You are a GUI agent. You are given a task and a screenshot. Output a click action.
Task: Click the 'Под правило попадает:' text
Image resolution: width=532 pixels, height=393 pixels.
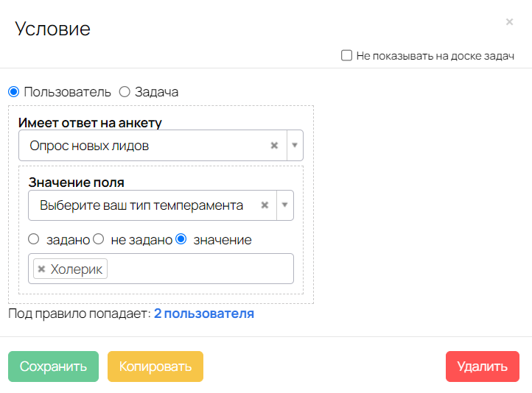click(80, 314)
